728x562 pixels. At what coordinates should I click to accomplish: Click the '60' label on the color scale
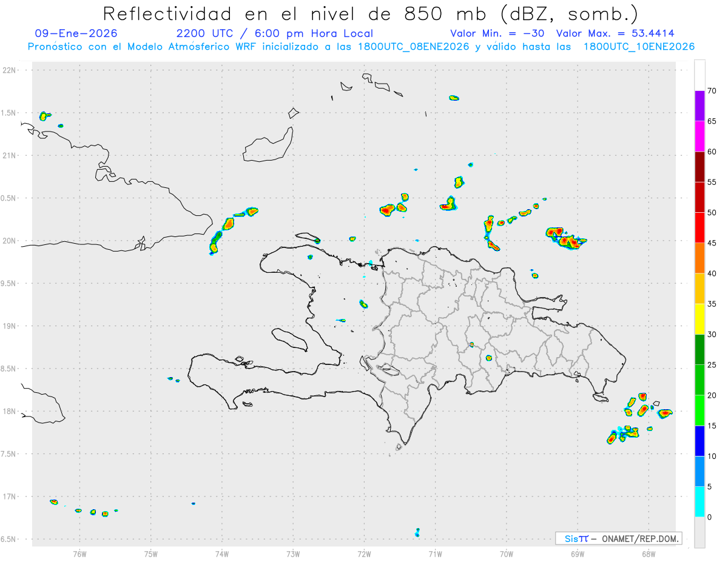712,152
